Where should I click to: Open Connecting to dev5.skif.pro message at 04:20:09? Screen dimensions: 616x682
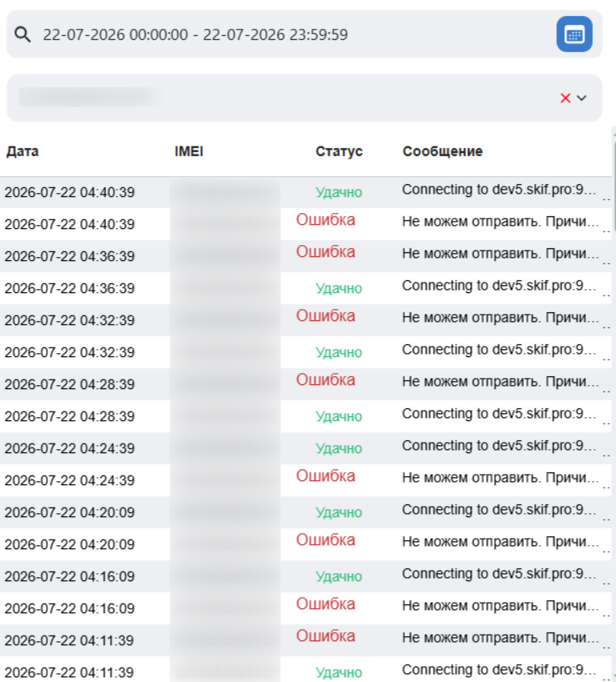tap(499, 510)
